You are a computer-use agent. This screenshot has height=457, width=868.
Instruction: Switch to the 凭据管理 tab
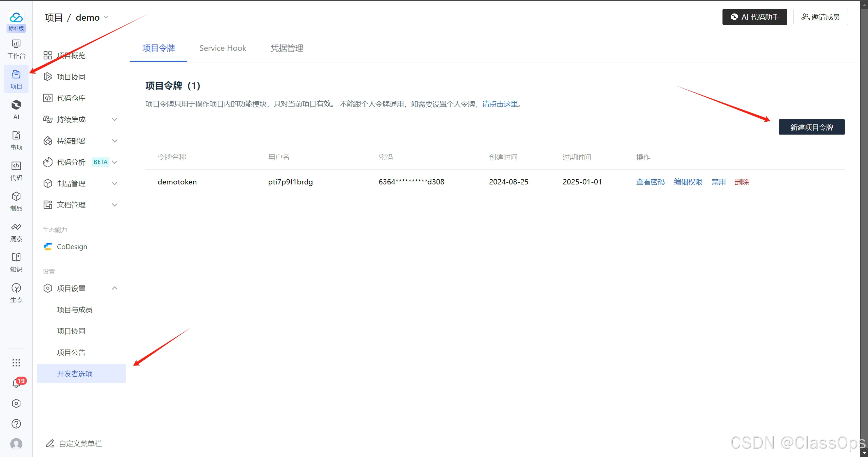point(287,48)
